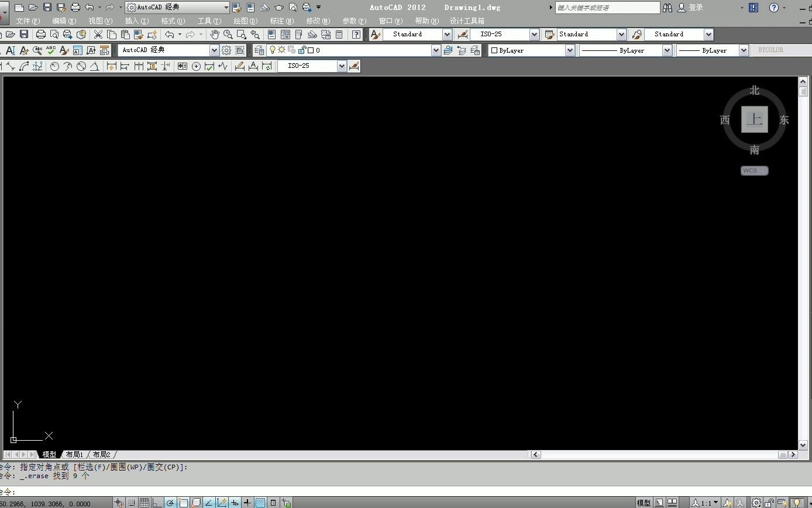Screen dimensions: 812x508
Task: Select the Radius dimension tool
Action: 54,66
